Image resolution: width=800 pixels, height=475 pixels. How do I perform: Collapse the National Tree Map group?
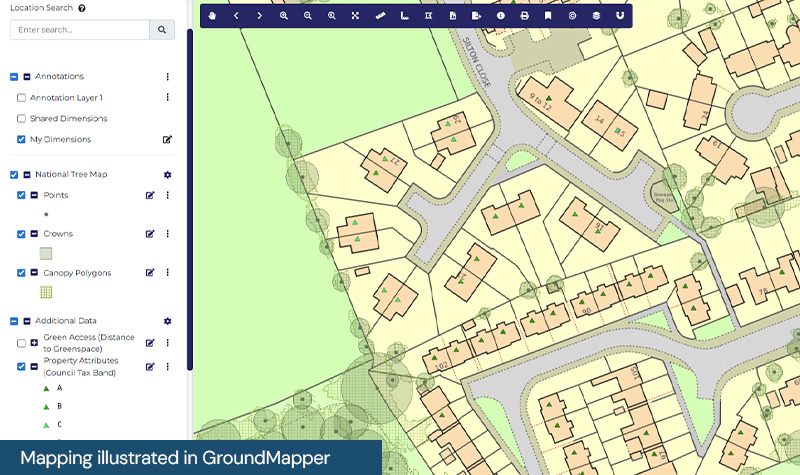27,175
